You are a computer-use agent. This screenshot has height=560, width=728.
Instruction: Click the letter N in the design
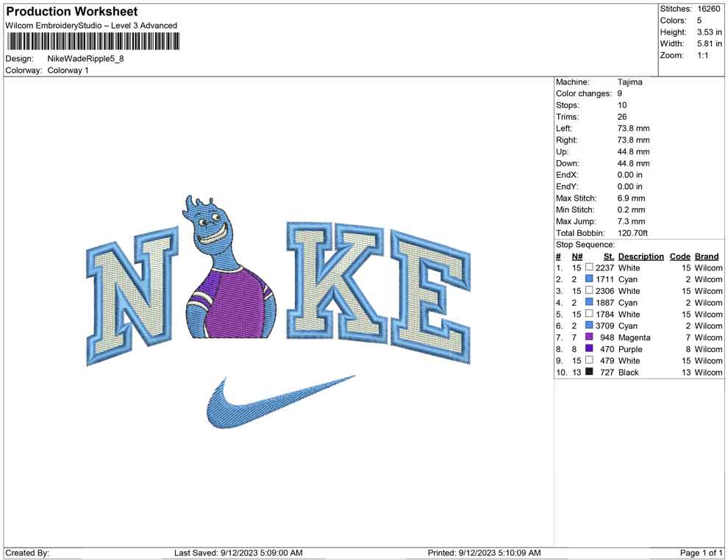tap(132, 295)
